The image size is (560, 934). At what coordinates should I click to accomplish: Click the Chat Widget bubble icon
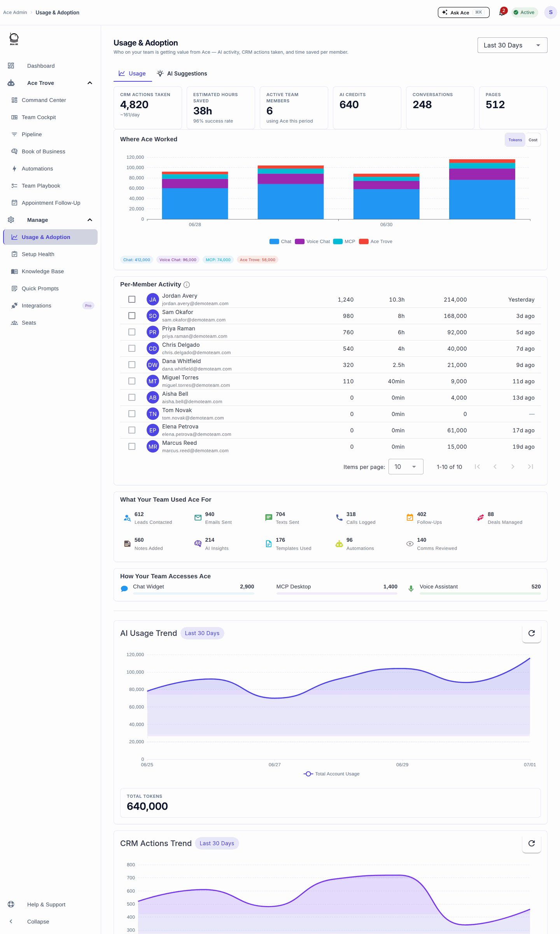coord(124,589)
